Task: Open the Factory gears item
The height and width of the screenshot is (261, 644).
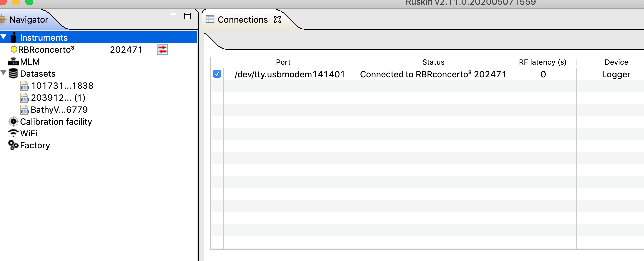Action: click(35, 145)
